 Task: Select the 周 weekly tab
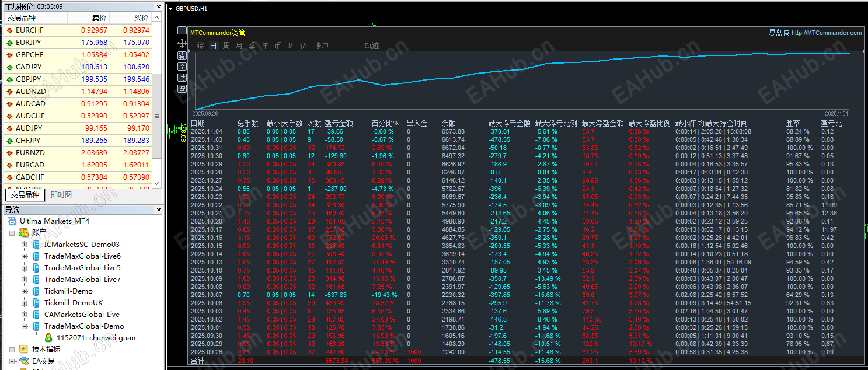coord(226,46)
